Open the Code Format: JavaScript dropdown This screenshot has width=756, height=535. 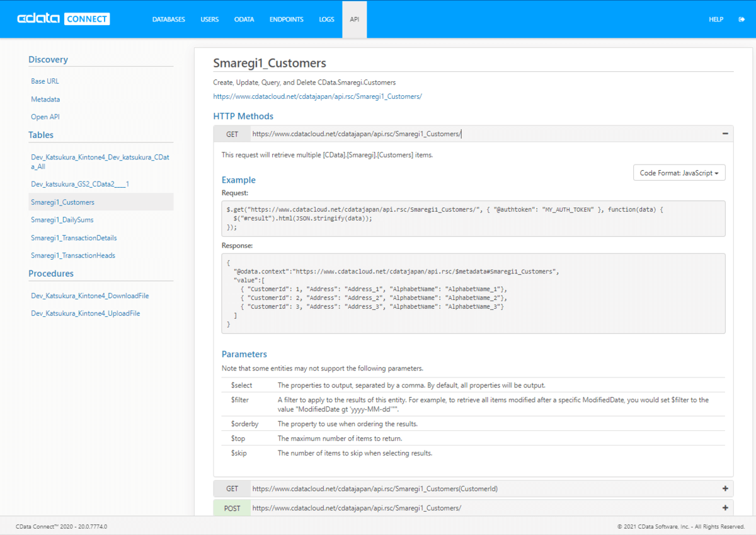point(679,173)
